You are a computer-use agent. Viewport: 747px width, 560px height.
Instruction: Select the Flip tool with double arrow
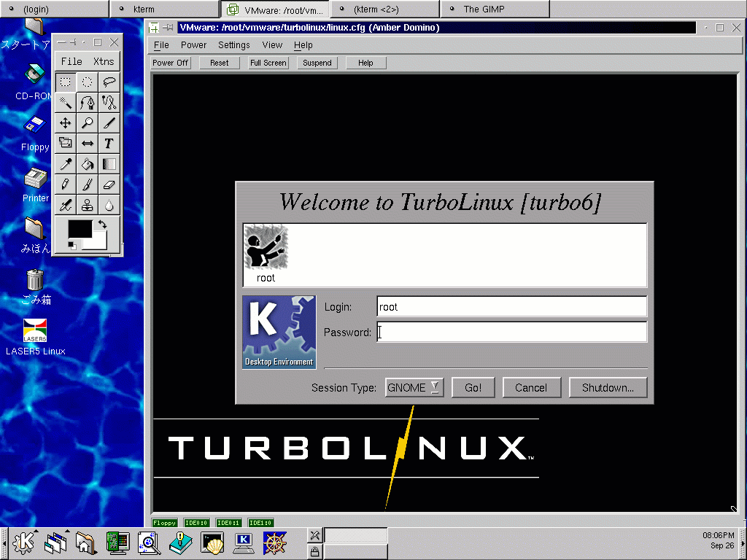[x=88, y=144]
